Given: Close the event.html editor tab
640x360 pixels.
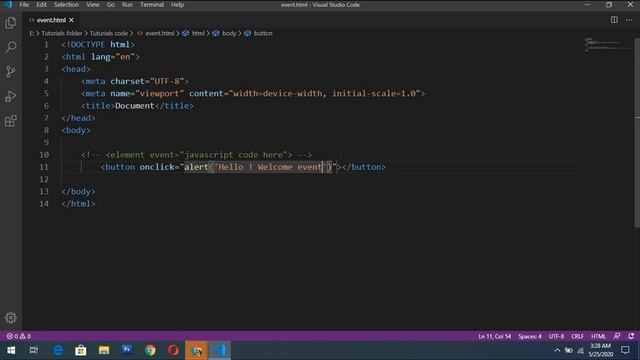Looking at the screenshot, I should coord(71,20).
